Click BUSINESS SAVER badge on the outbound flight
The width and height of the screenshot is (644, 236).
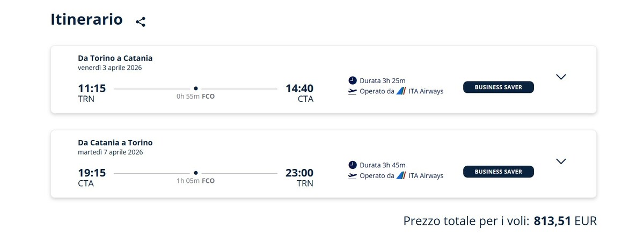499,87
